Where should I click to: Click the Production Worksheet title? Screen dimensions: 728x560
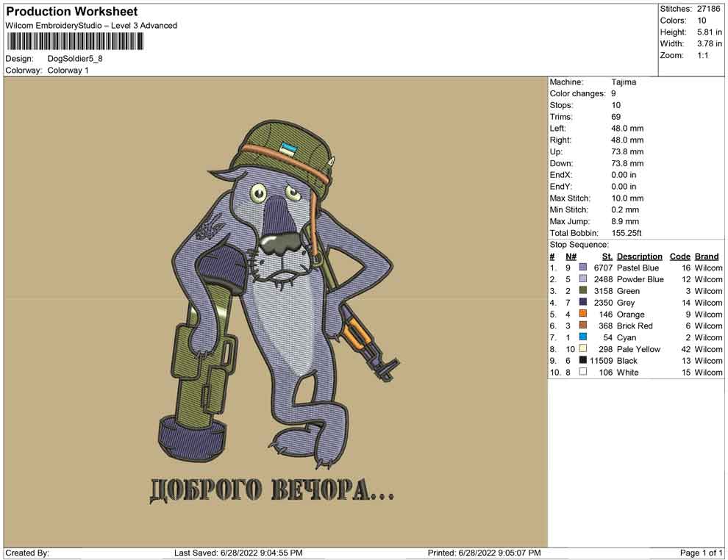point(72,12)
